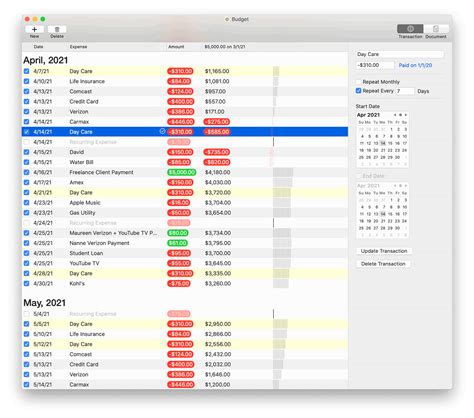Uncheck the Repeat Every days checkbox
The image size is (474, 418).
point(359,91)
